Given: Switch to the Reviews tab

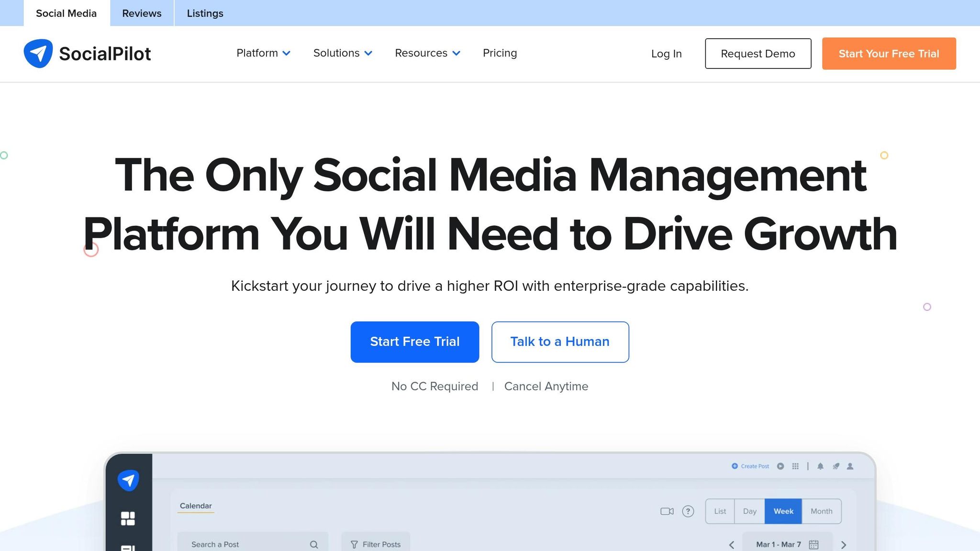Looking at the screenshot, I should tap(141, 13).
